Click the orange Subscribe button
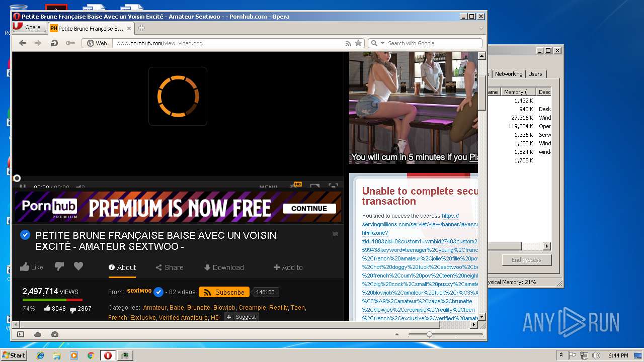 pos(224,292)
